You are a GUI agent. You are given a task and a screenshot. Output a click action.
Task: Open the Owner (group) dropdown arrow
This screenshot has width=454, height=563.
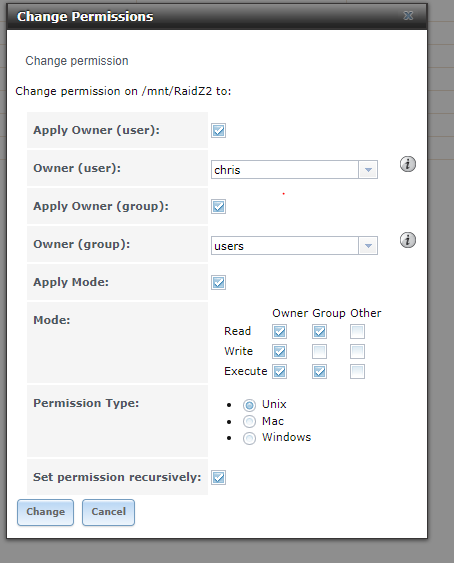(368, 246)
